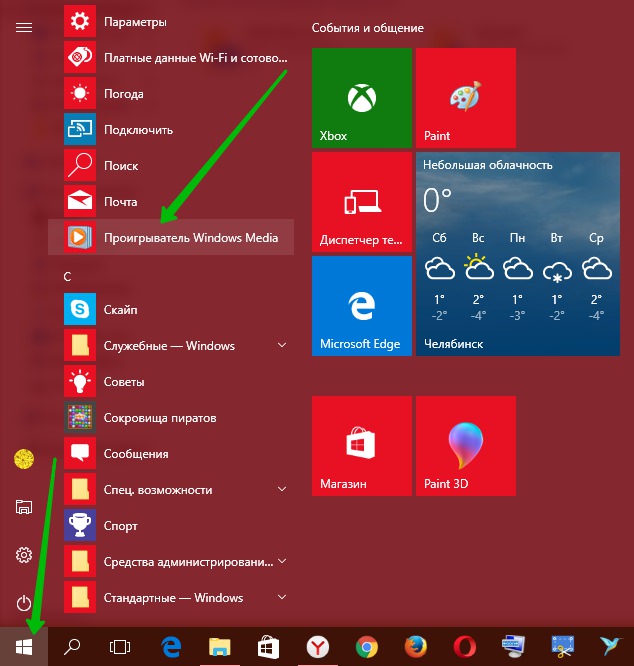Click the Сообщения label

tap(136, 454)
